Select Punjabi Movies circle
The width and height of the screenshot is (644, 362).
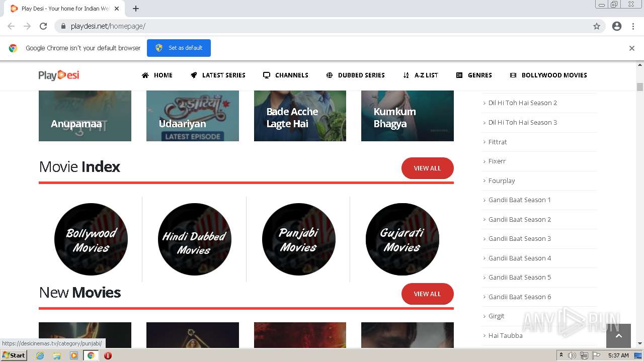click(299, 239)
